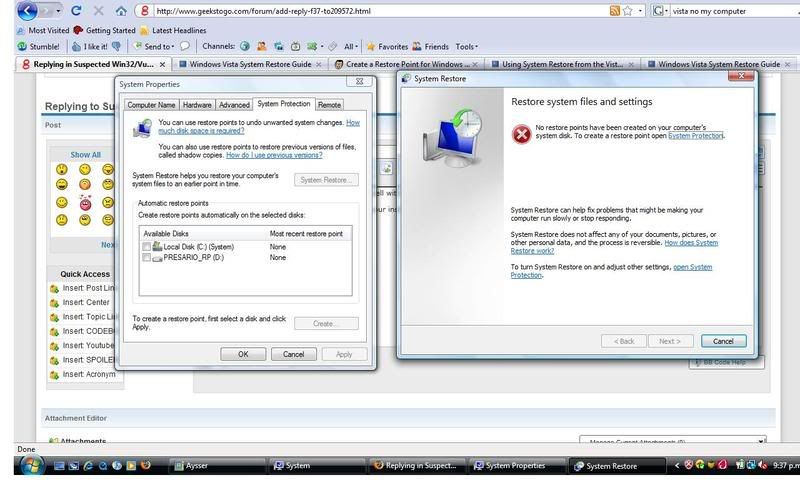
Task: Click the speech bubble reviews icon
Action: [x=185, y=46]
